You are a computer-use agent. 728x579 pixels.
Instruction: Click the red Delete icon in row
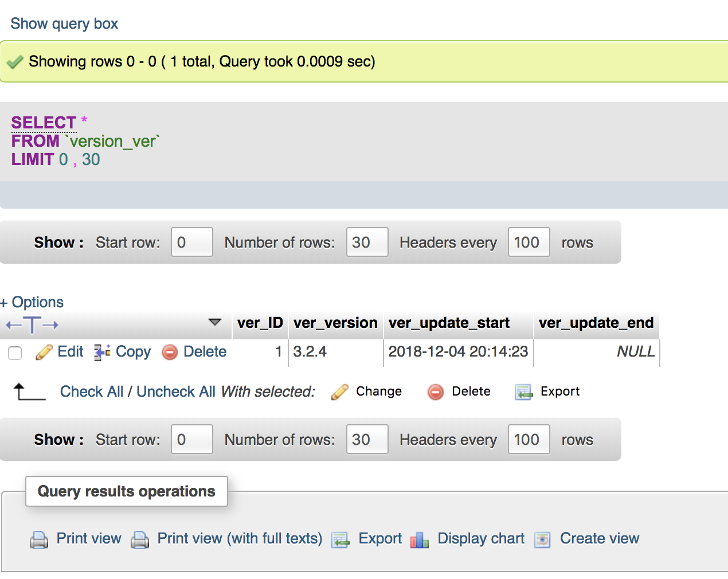point(170,352)
